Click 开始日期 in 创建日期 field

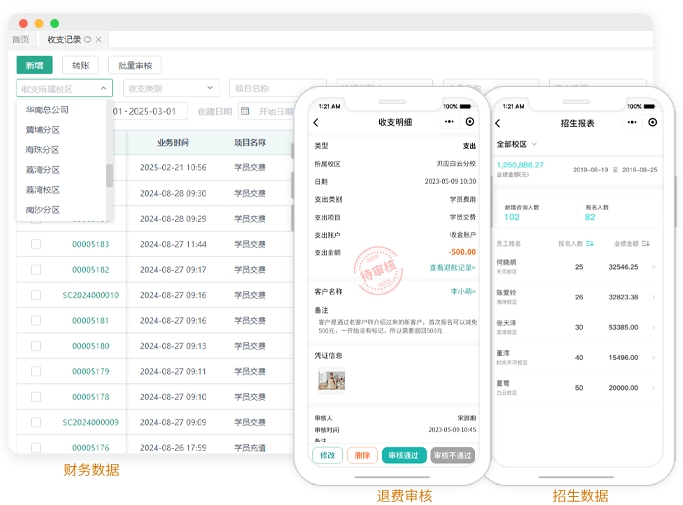click(276, 112)
